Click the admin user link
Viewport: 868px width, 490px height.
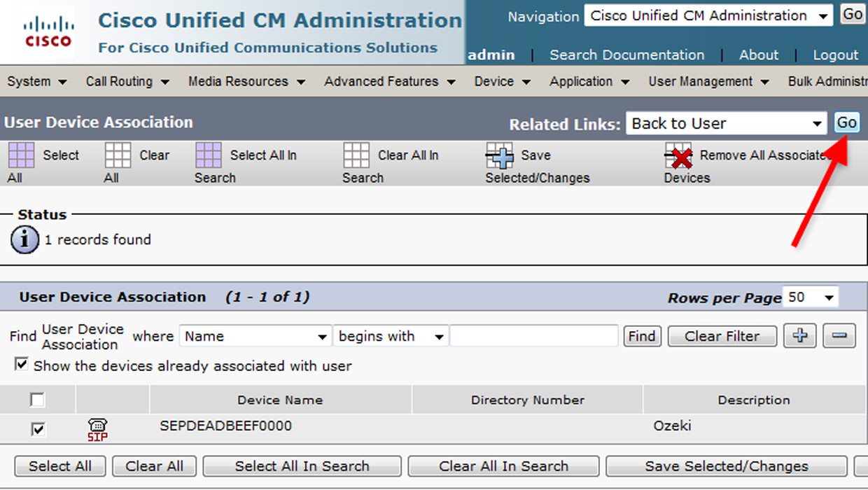click(x=491, y=55)
